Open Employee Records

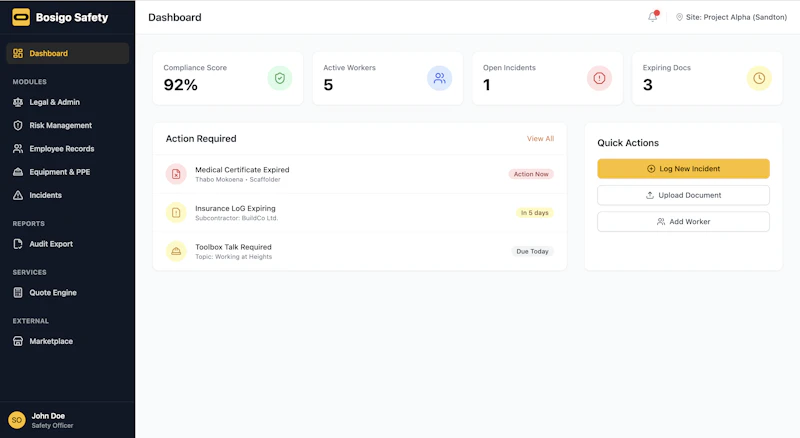point(68,149)
